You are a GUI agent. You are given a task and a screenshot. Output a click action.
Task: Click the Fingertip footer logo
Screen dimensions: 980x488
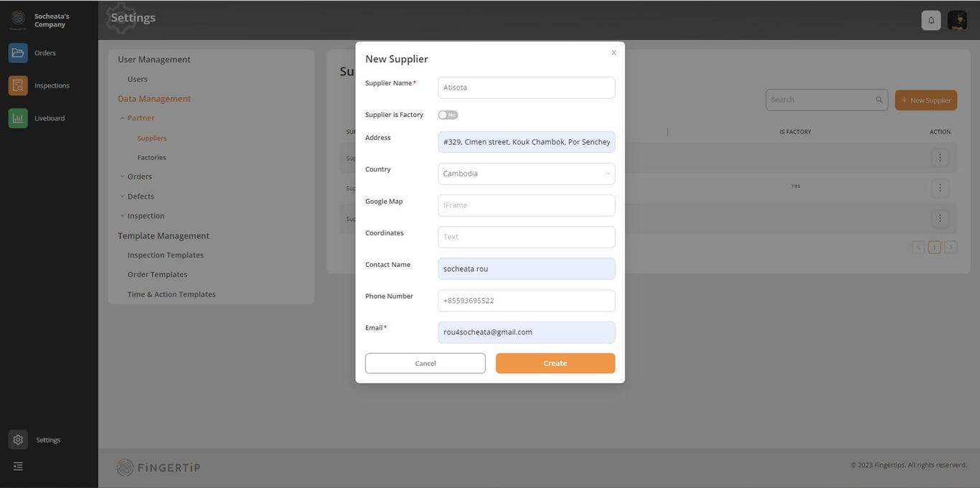tap(159, 468)
